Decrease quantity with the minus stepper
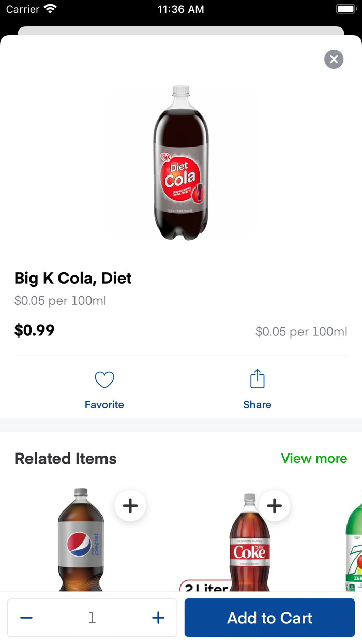 click(26, 617)
